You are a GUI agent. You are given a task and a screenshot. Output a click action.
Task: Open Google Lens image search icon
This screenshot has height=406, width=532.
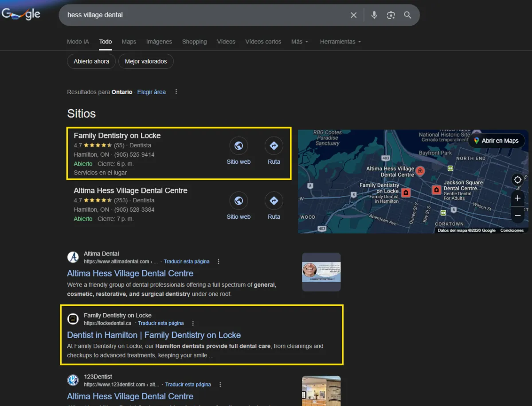391,15
